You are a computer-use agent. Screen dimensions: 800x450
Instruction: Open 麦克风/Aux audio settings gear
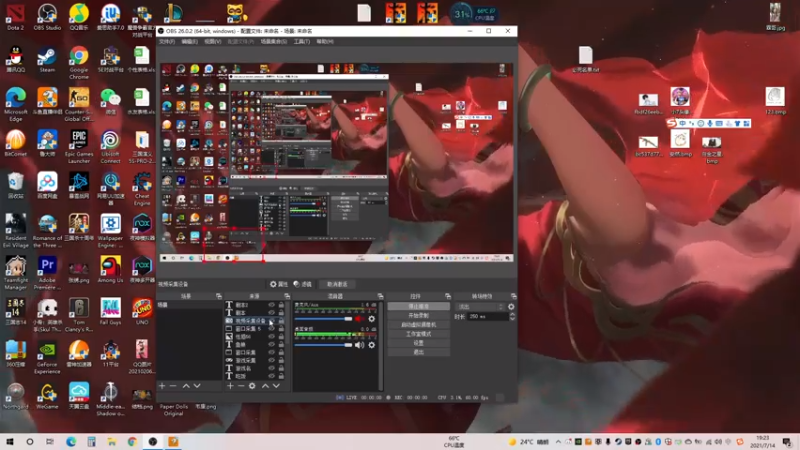click(371, 319)
